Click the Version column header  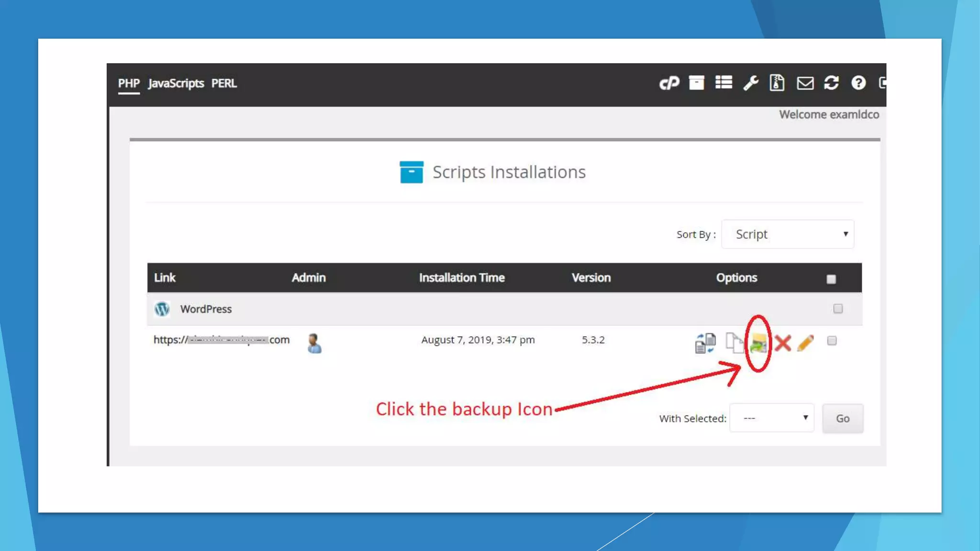591,278
